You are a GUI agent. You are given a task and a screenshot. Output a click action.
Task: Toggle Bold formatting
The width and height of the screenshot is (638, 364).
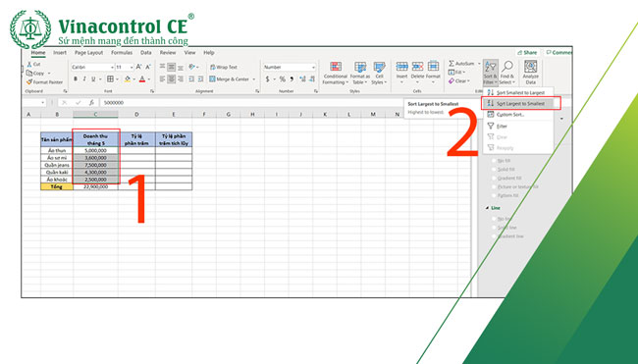[x=76, y=78]
